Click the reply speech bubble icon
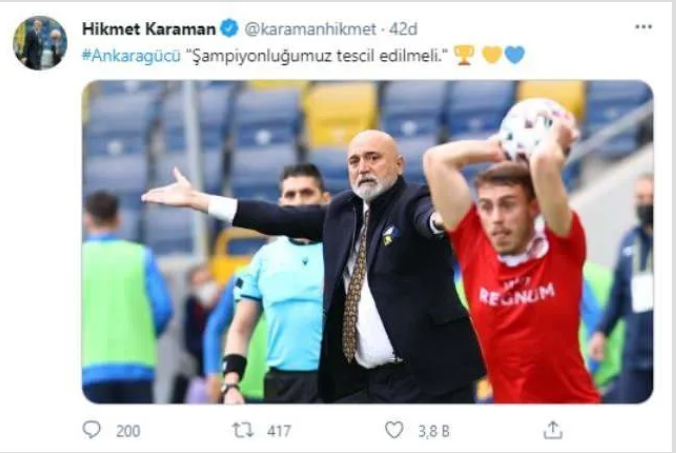The width and height of the screenshot is (676, 453). click(x=91, y=430)
